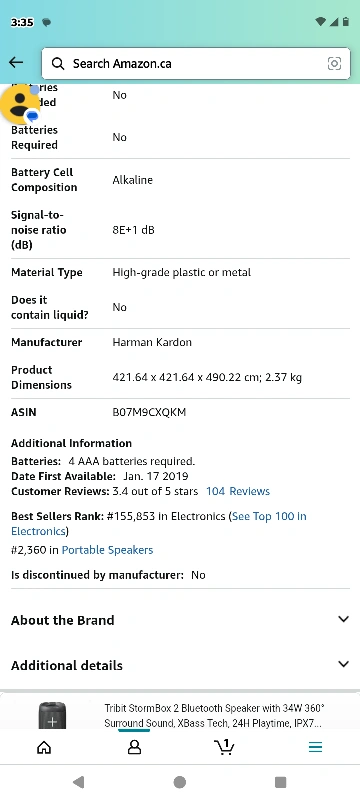
Task: Expand About the Brand section chevron
Action: click(x=343, y=619)
